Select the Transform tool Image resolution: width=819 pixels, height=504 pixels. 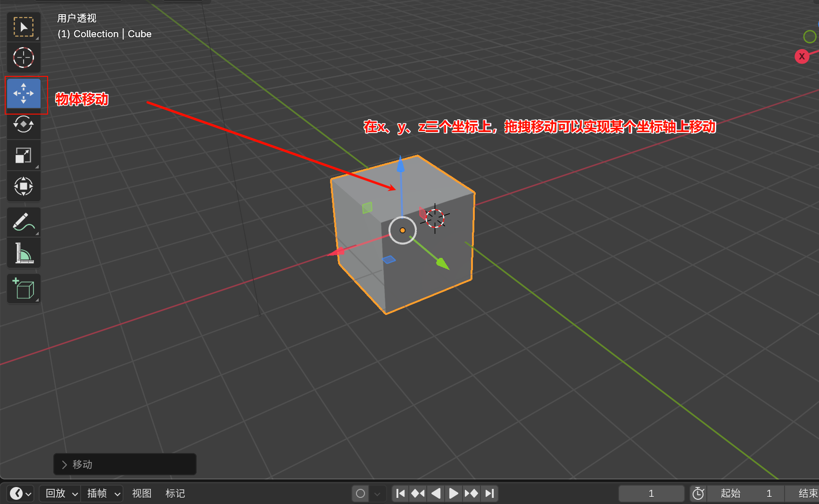click(x=23, y=186)
